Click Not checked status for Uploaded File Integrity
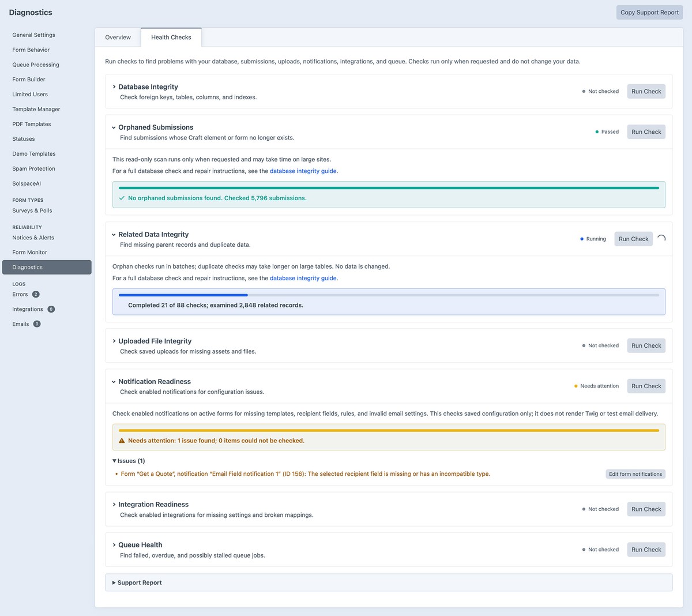 point(600,346)
